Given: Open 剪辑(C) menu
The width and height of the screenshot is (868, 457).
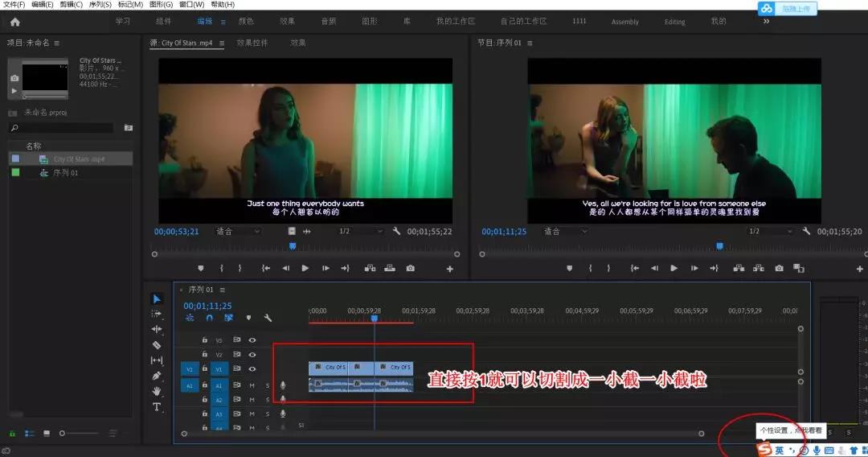Looking at the screenshot, I should [x=71, y=5].
